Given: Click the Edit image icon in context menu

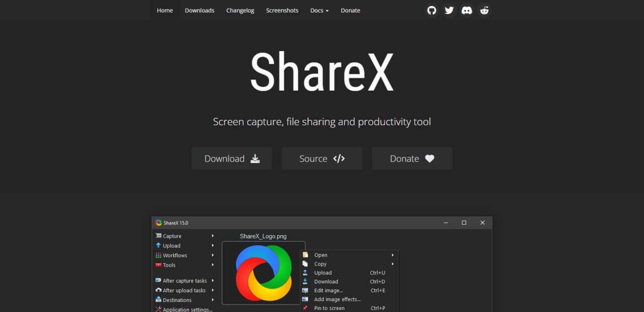Looking at the screenshot, I should 305,290.
